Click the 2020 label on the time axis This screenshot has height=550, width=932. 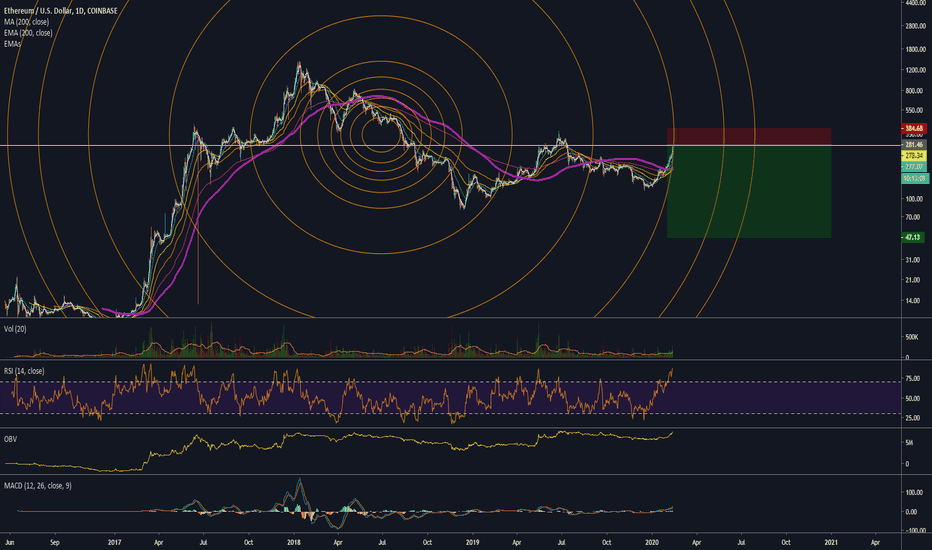point(652,542)
